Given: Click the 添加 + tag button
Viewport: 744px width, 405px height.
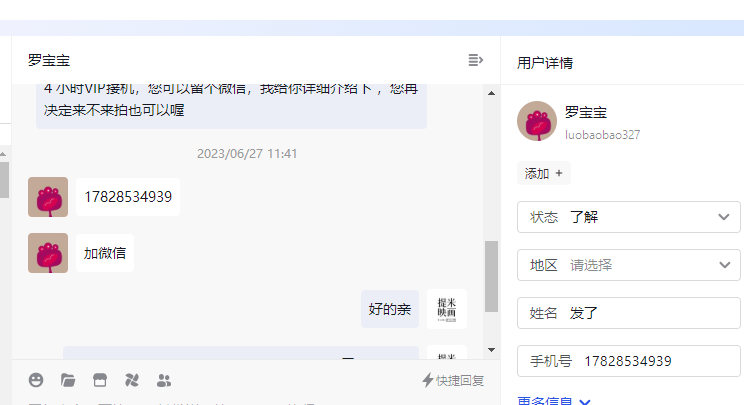Looking at the screenshot, I should (544, 174).
